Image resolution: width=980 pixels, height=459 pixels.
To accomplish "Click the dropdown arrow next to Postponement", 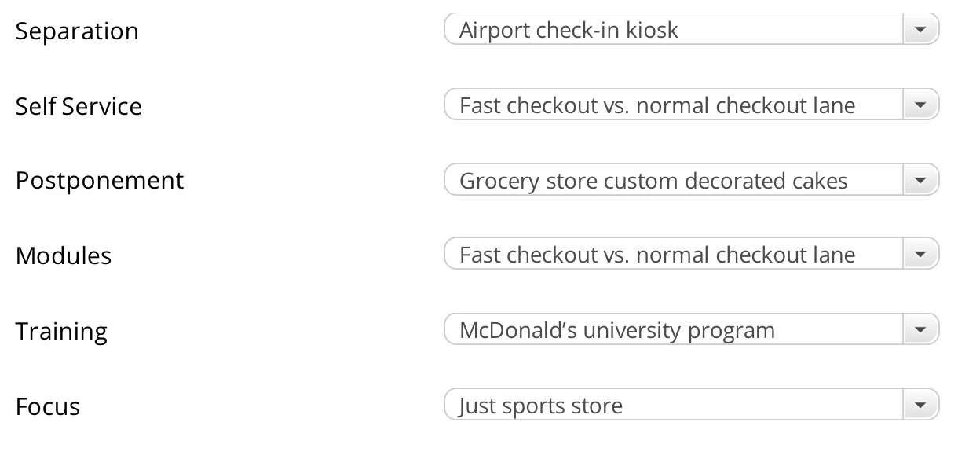I will click(920, 179).
